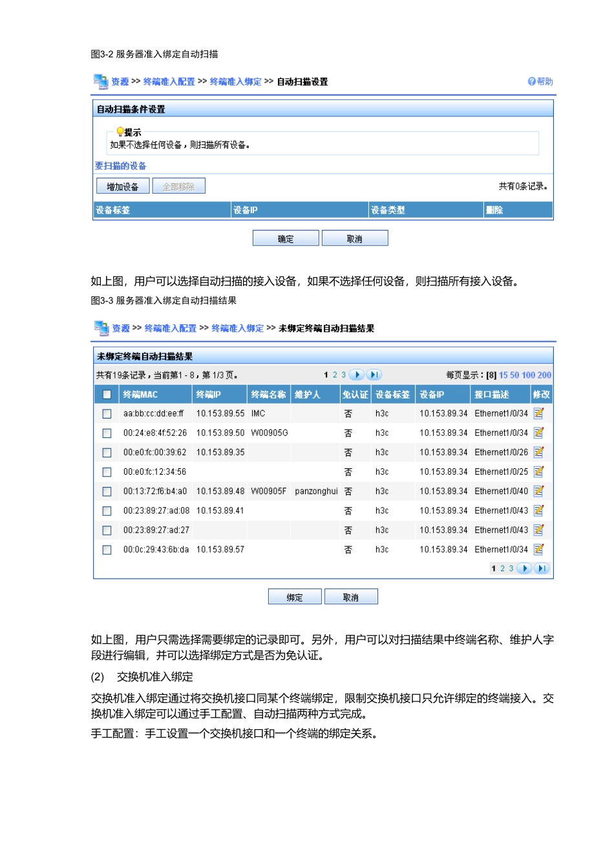Edit the row for 00:13:72:f6:b4:a0

pyautogui.click(x=538, y=491)
